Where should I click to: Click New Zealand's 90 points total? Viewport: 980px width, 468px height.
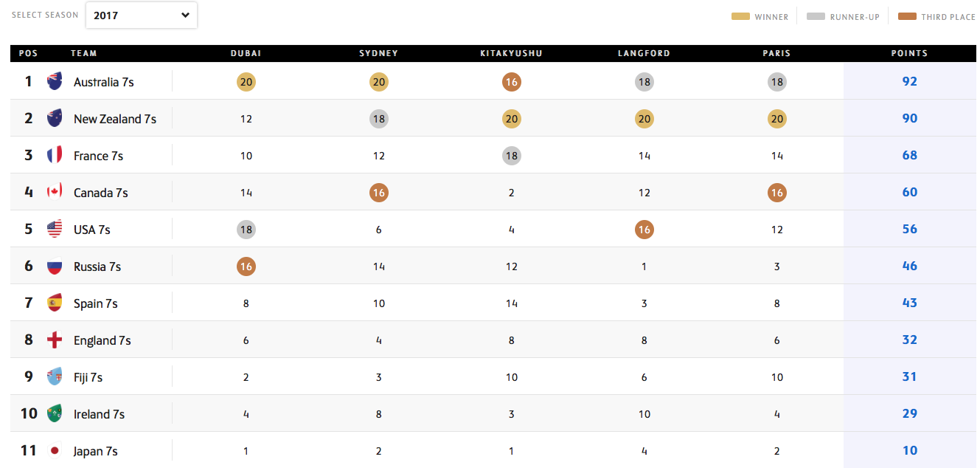pyautogui.click(x=909, y=119)
